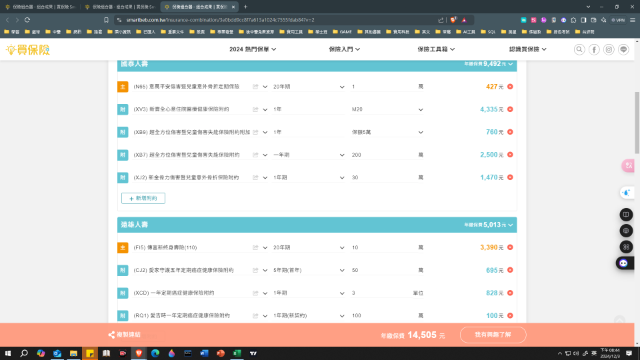The width and height of the screenshot is (640, 360).
Task: Remove the 1,470 yuan rider row
Action: [510, 178]
